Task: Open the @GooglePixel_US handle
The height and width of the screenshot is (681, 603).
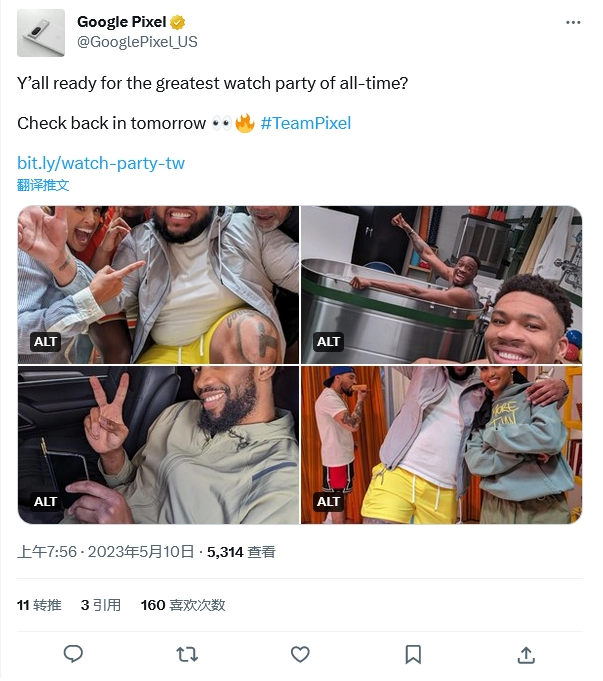Action: pos(137,42)
